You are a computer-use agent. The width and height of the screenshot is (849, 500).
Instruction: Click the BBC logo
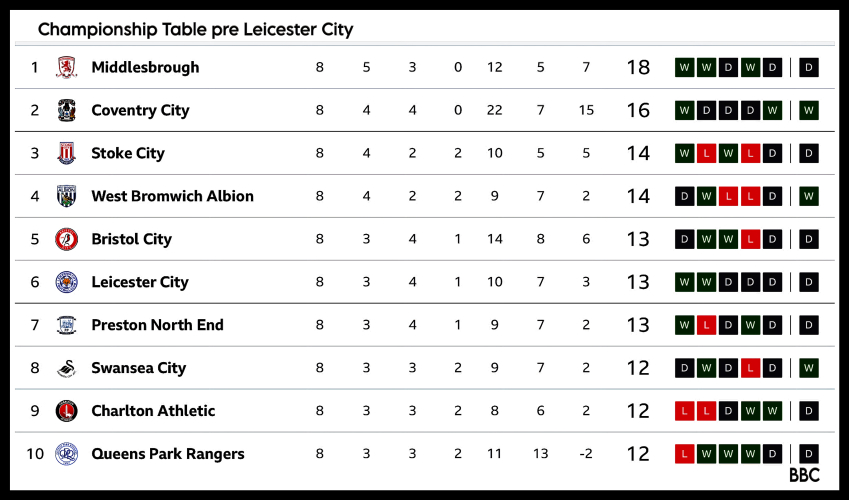point(804,475)
